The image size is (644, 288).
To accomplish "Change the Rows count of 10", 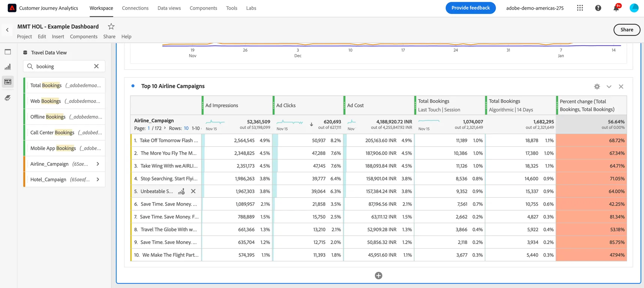I will pos(186,128).
